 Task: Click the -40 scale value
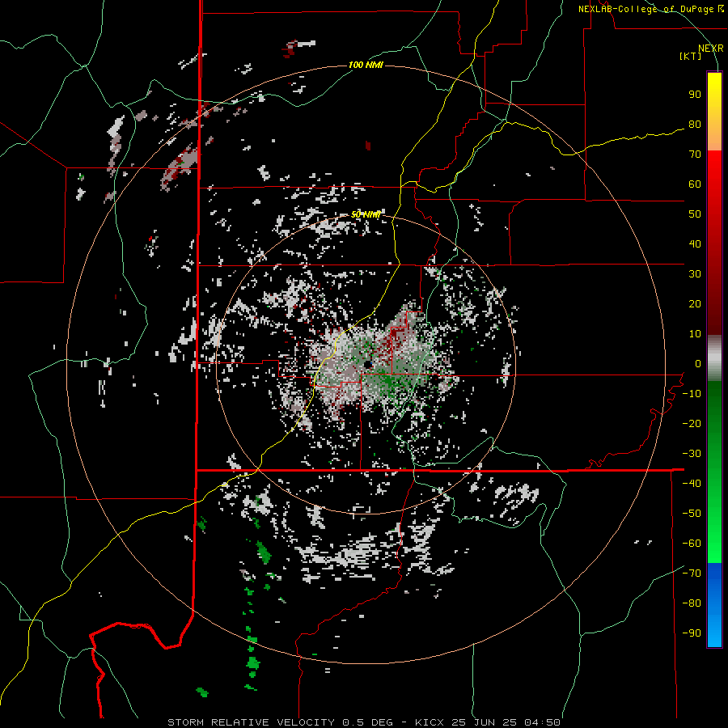(692, 484)
